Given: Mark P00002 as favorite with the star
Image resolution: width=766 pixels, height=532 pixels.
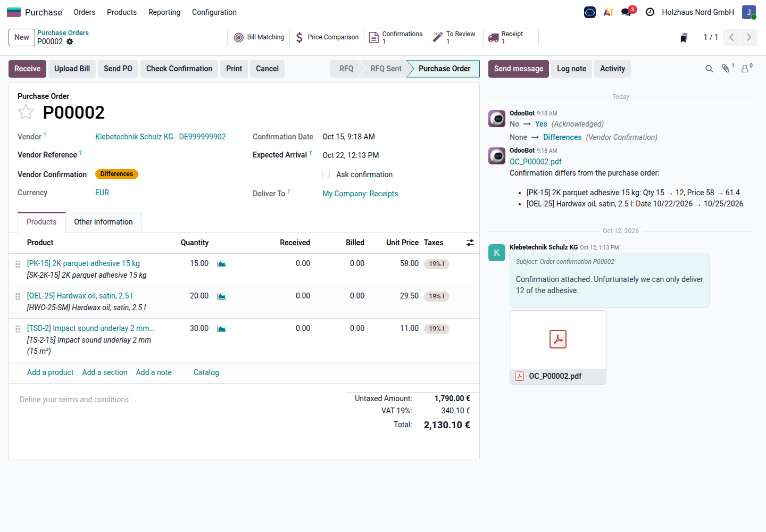Looking at the screenshot, I should pyautogui.click(x=26, y=112).
